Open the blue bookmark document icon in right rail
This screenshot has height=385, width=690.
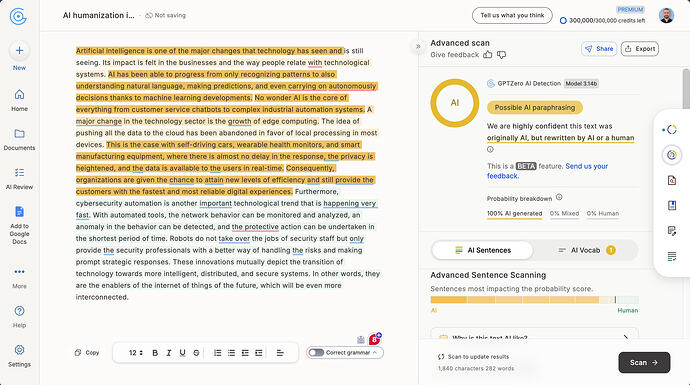click(x=672, y=205)
